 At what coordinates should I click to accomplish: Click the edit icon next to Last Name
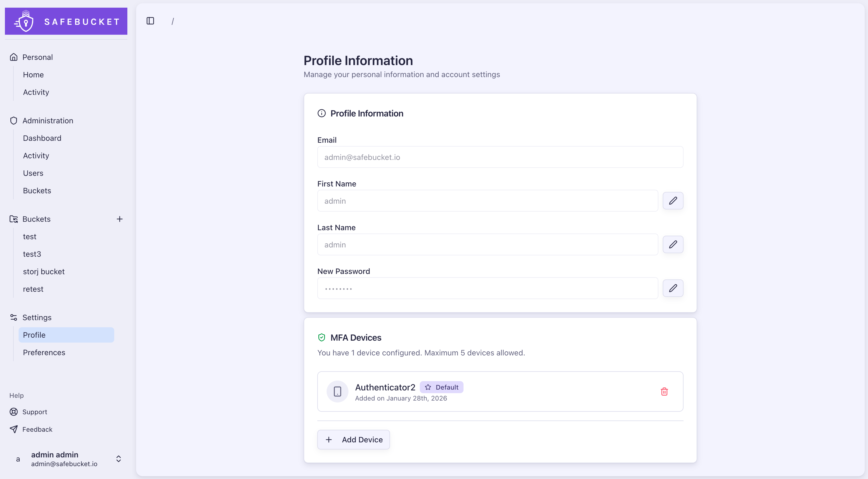pyautogui.click(x=673, y=244)
